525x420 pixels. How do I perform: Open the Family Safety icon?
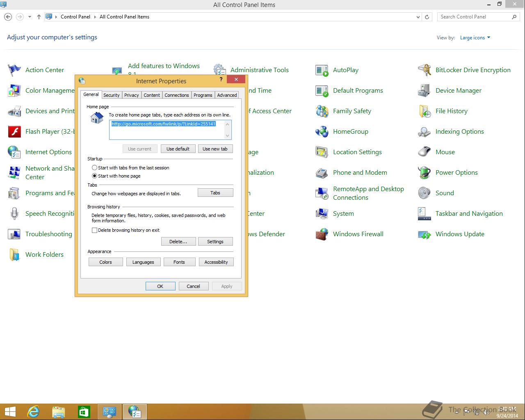pyautogui.click(x=322, y=111)
